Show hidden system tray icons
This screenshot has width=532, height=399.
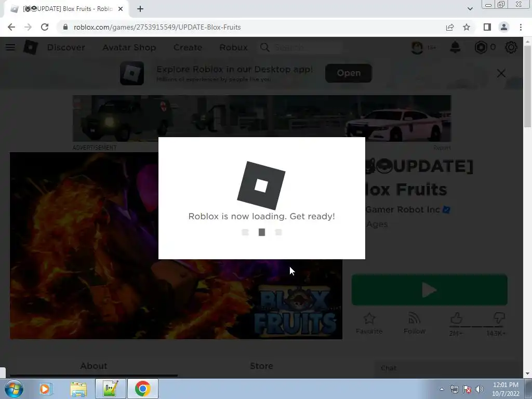442,389
